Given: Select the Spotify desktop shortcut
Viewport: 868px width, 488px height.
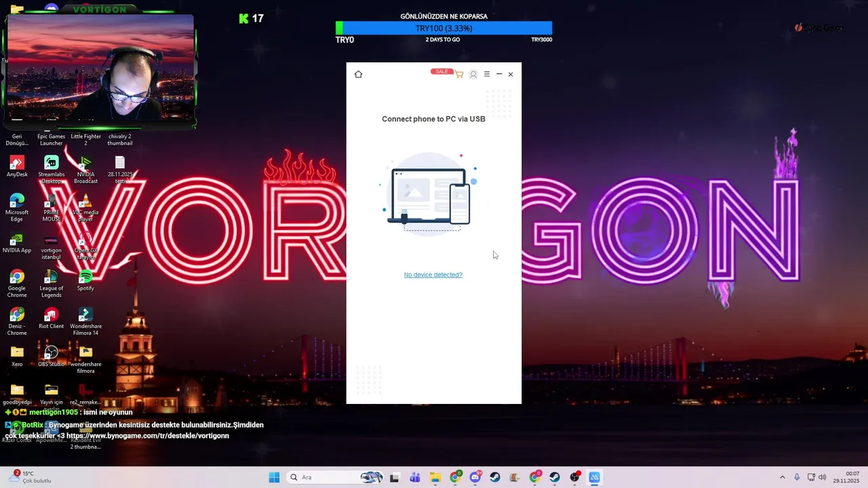Looking at the screenshot, I should 85,281.
